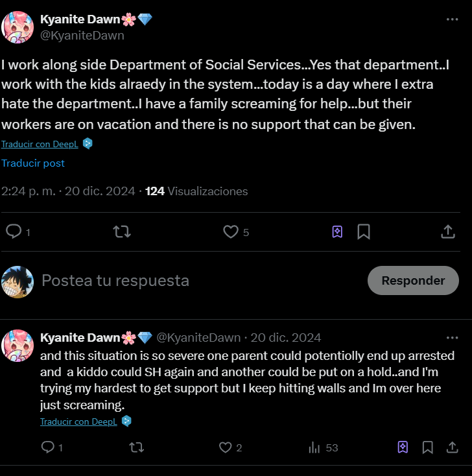Share the second post
This screenshot has height=476, width=472.
451,447
